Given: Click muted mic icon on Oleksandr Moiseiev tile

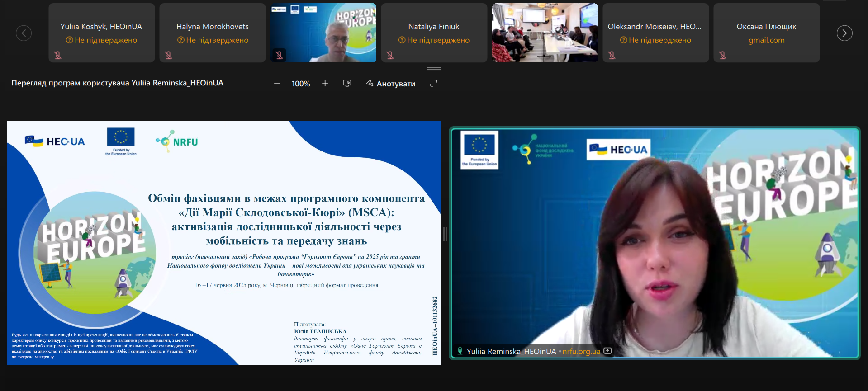Looking at the screenshot, I should 612,55.
